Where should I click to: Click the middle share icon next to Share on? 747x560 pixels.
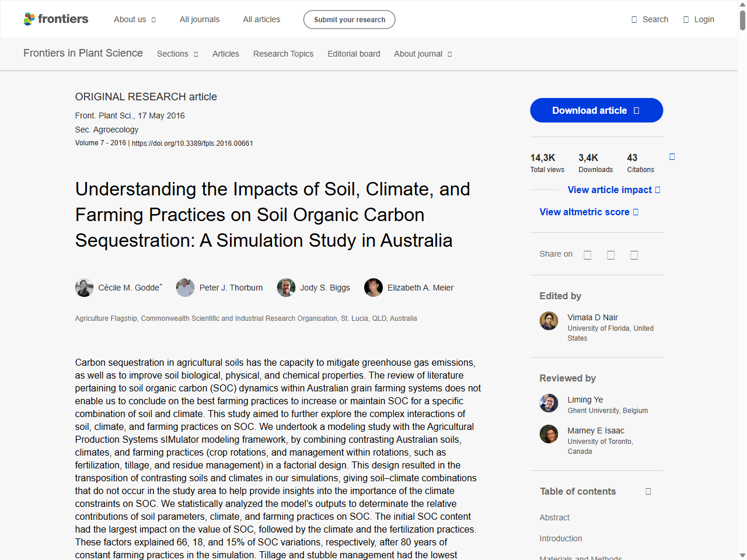tap(610, 255)
